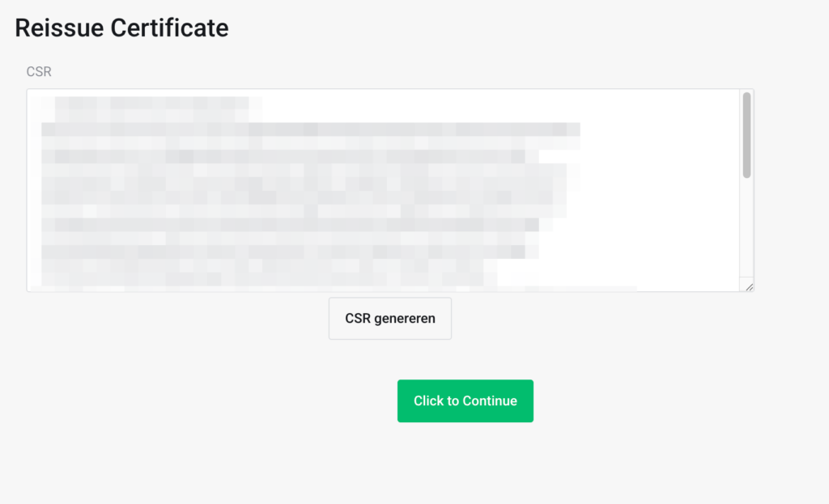Generate a new CSR
The height and width of the screenshot is (504, 829).
[x=389, y=318]
